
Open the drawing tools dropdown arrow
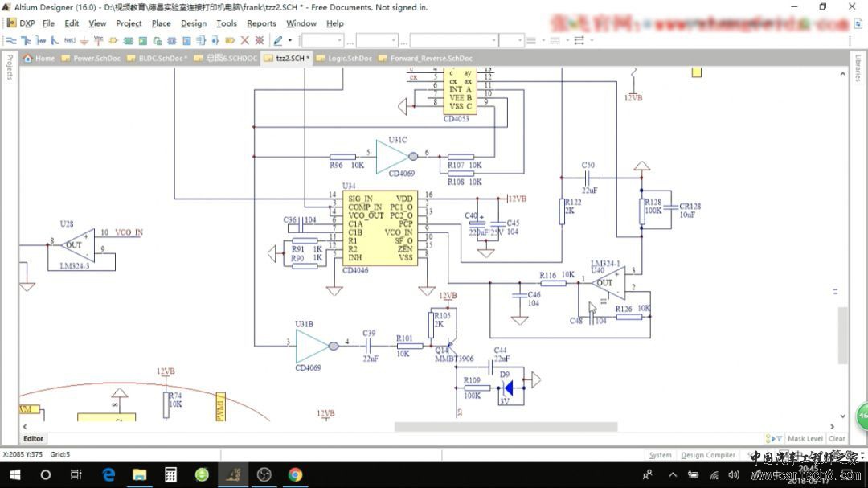click(290, 40)
